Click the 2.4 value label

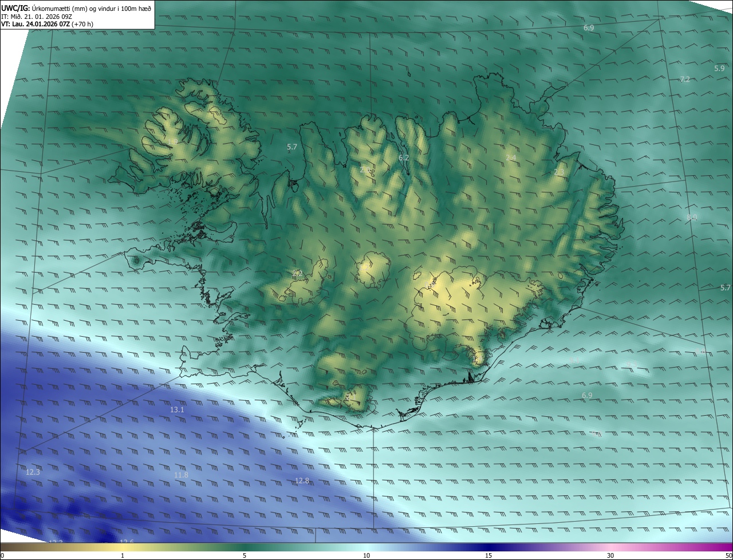(x=511, y=157)
